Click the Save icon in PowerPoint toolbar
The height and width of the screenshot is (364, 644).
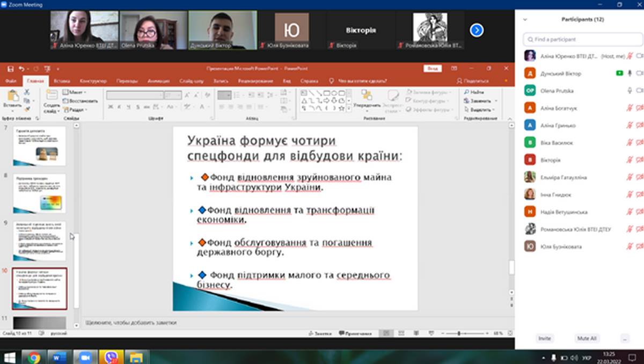coord(10,69)
